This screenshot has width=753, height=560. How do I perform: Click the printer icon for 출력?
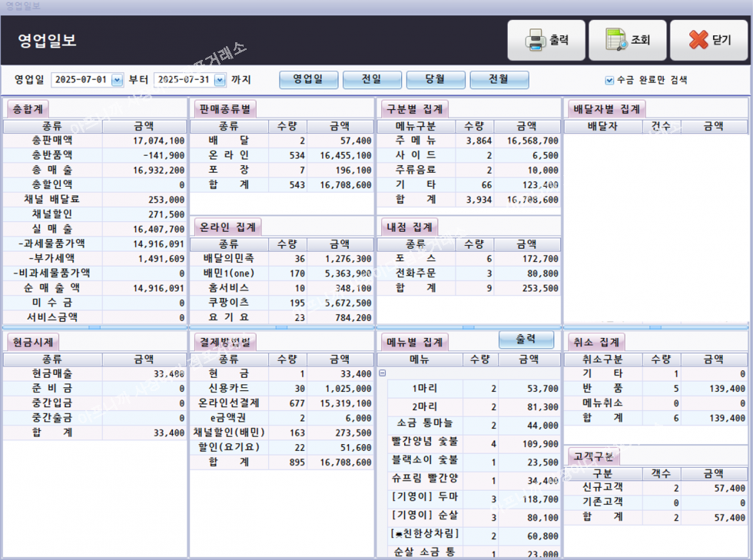point(534,40)
